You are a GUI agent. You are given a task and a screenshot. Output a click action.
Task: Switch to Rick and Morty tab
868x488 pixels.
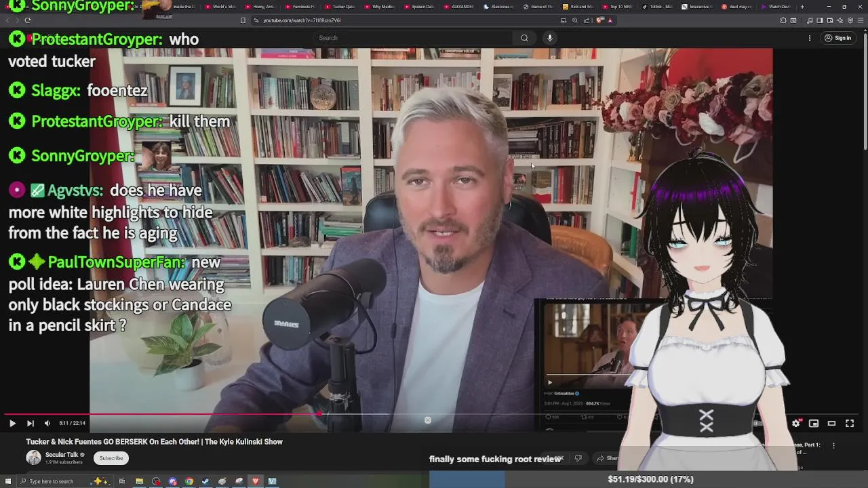click(580, 7)
